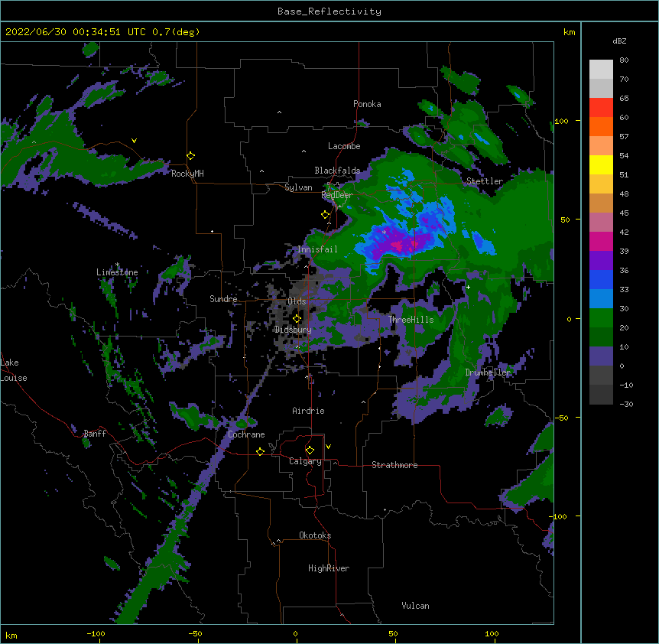Click the magenta 39 dBZ legend swatch

[601, 241]
